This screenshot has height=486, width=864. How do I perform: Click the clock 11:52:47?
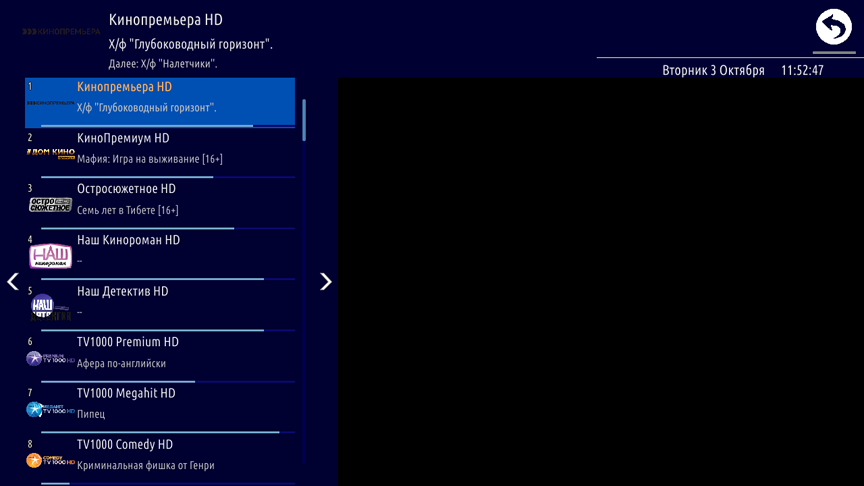802,71
